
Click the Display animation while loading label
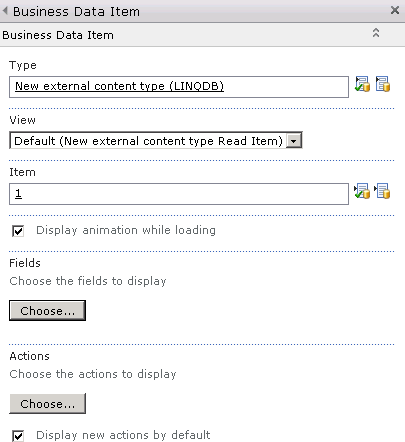point(126,230)
